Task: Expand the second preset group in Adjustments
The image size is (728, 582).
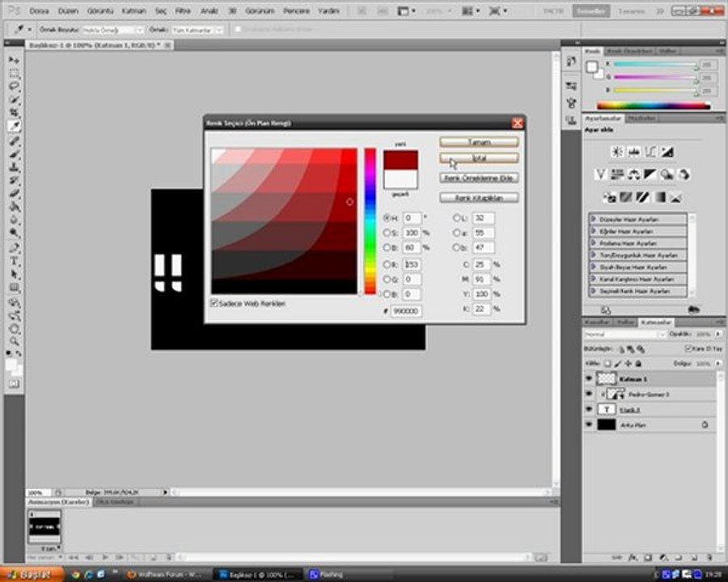Action: [x=594, y=230]
